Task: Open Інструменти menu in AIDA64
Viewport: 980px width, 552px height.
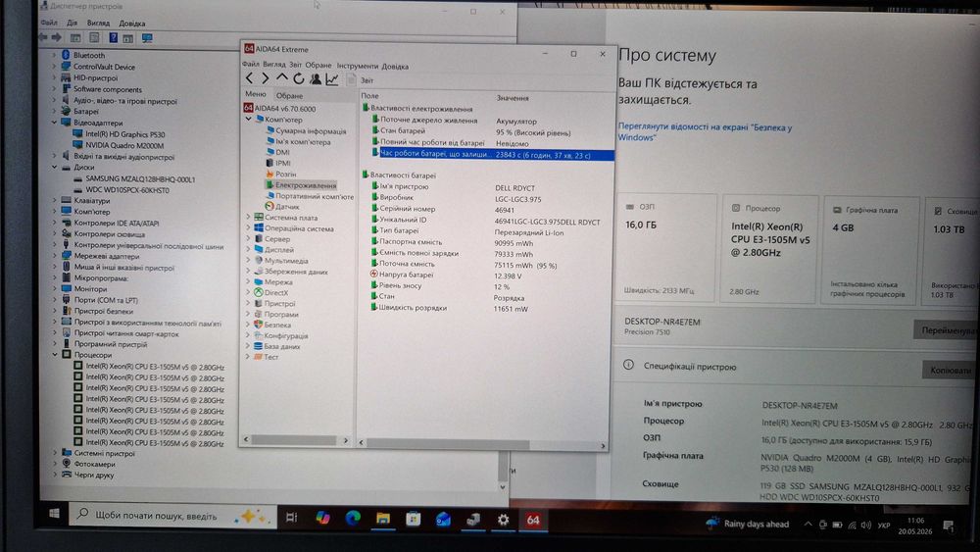Action: point(358,66)
